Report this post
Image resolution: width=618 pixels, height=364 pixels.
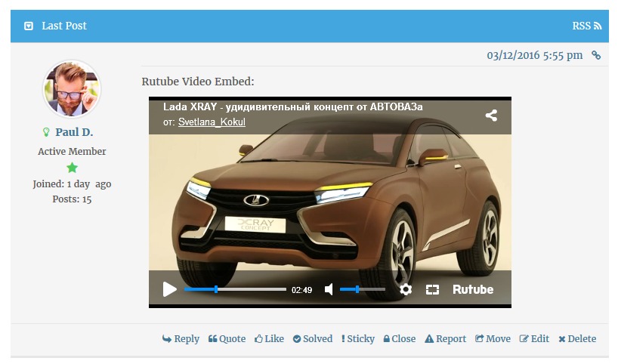tap(446, 339)
